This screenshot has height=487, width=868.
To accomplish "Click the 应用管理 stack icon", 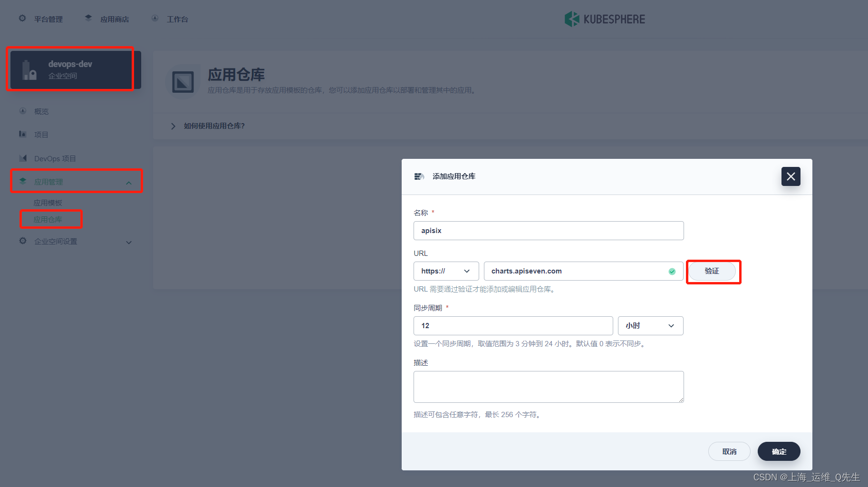I will coord(23,181).
